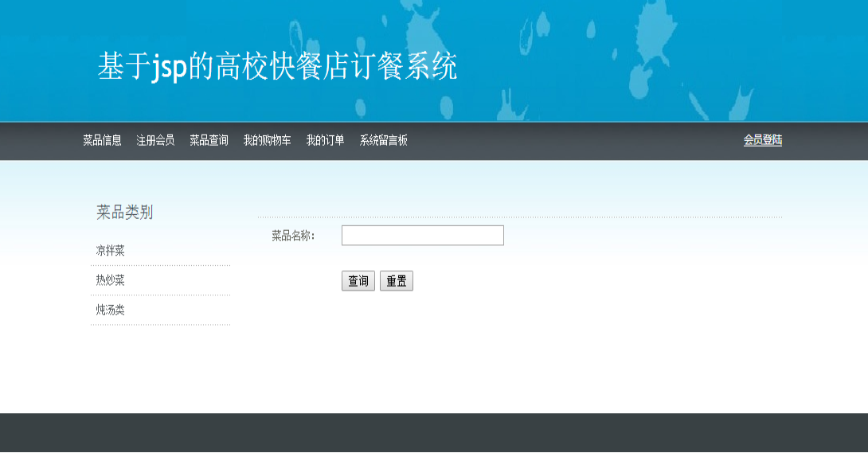Click the 会员登陆 login link
Viewport: 868px width, 453px height.
coord(762,140)
